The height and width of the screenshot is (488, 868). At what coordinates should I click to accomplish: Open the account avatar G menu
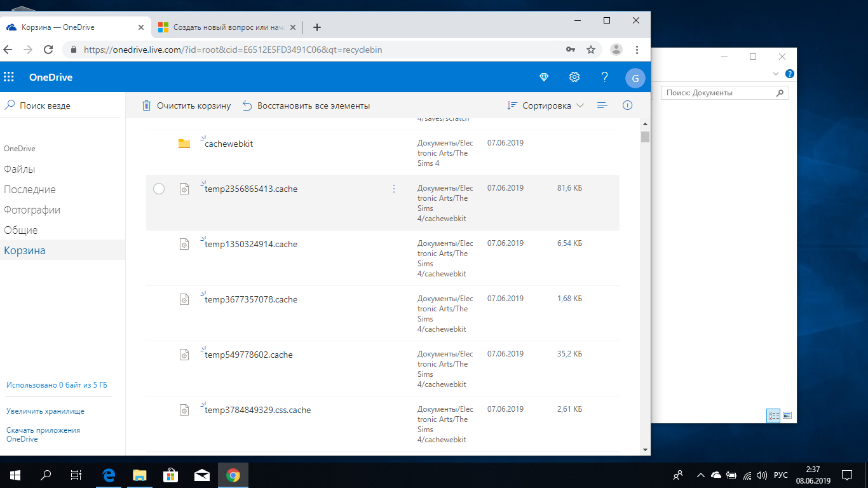point(635,78)
